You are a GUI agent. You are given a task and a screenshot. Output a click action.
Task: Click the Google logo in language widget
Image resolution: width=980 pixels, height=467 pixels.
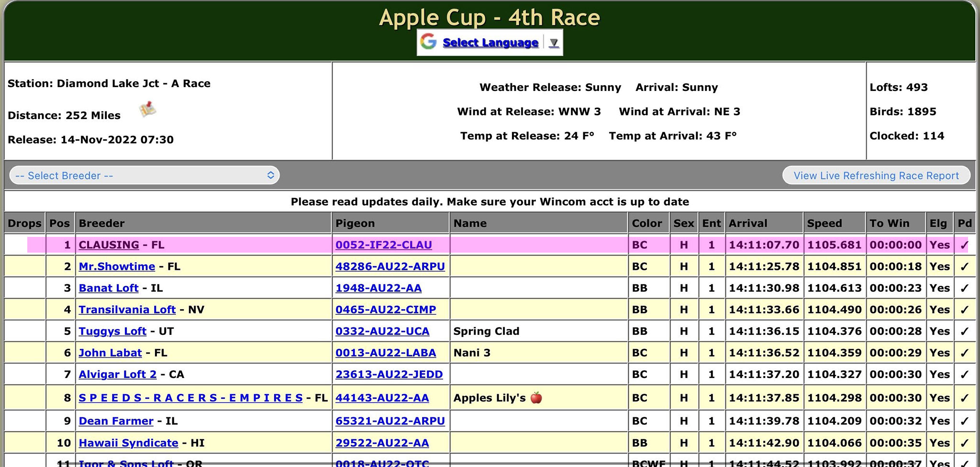[428, 42]
